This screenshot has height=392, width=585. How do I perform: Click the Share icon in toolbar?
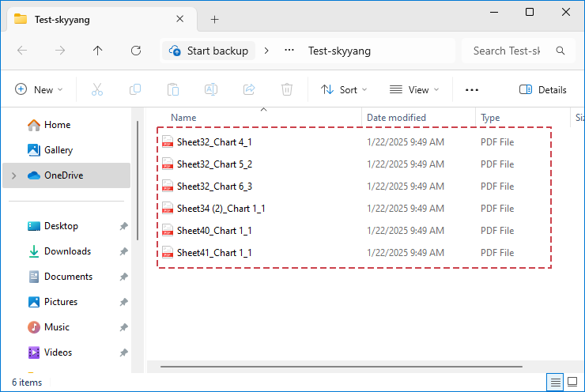(249, 89)
